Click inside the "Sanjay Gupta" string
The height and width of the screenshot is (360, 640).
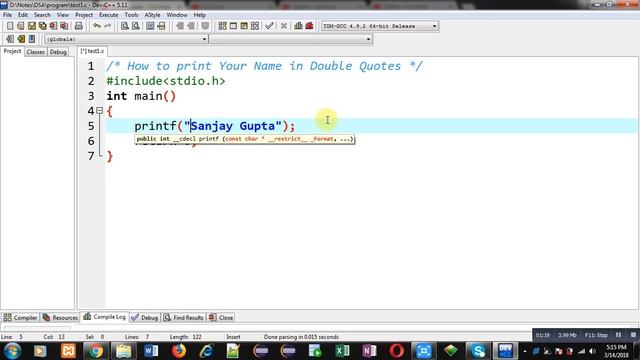[x=233, y=126]
